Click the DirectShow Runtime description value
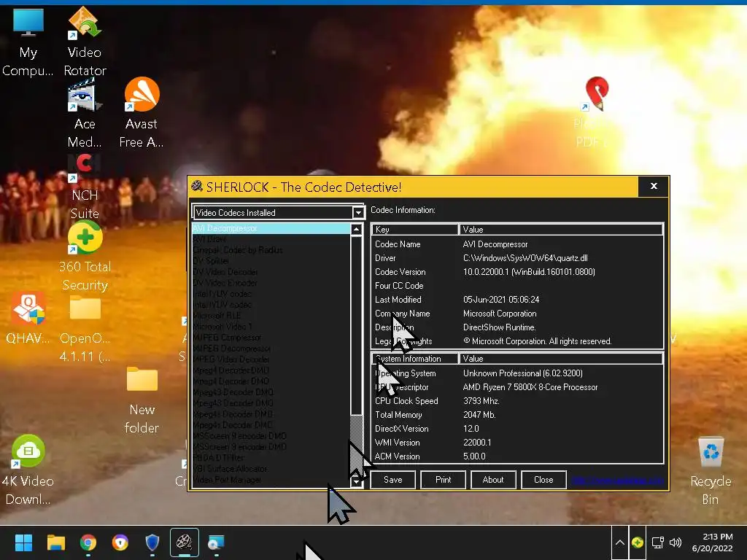 [499, 327]
